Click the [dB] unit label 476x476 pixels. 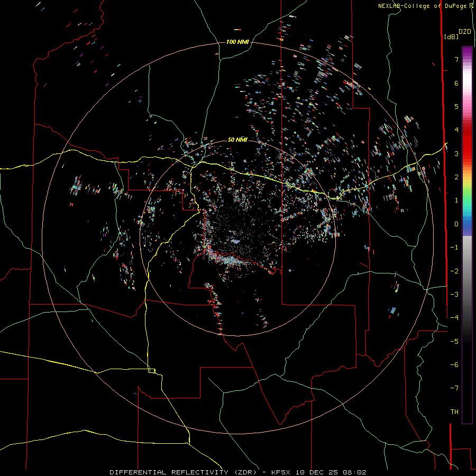[451, 36]
